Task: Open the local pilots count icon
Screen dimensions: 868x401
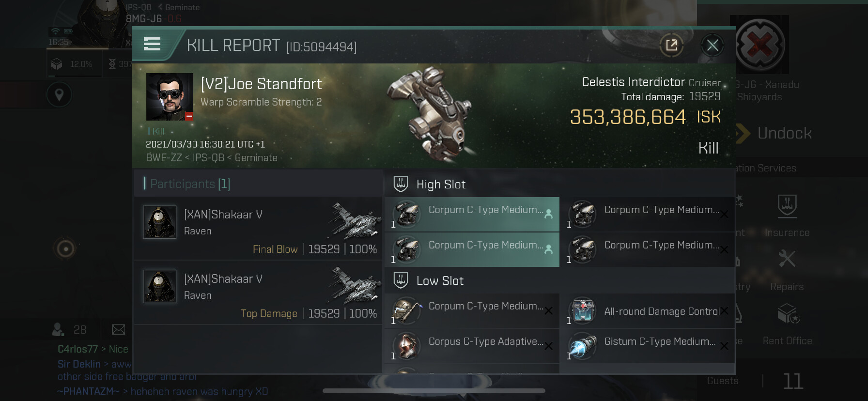Action: pos(59,330)
